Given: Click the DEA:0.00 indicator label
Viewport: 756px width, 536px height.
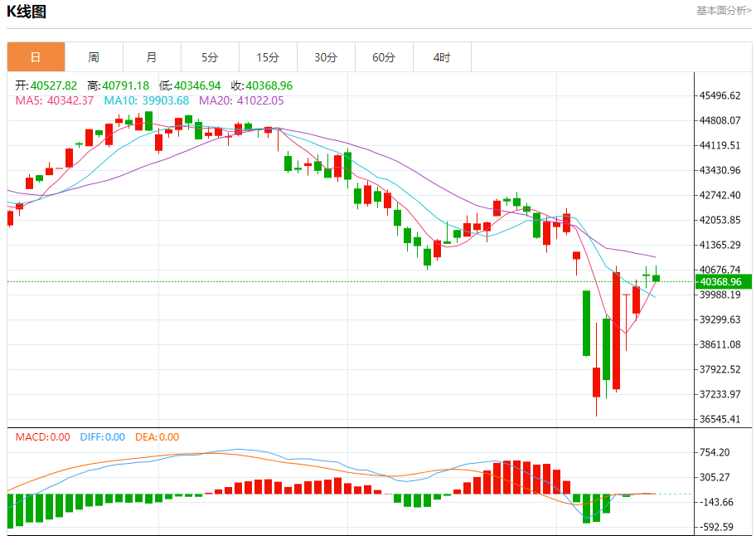Looking at the screenshot, I should 157,437.
